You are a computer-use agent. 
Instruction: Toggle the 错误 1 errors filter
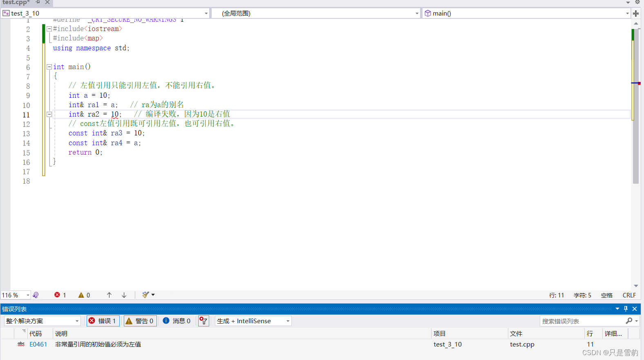point(103,321)
